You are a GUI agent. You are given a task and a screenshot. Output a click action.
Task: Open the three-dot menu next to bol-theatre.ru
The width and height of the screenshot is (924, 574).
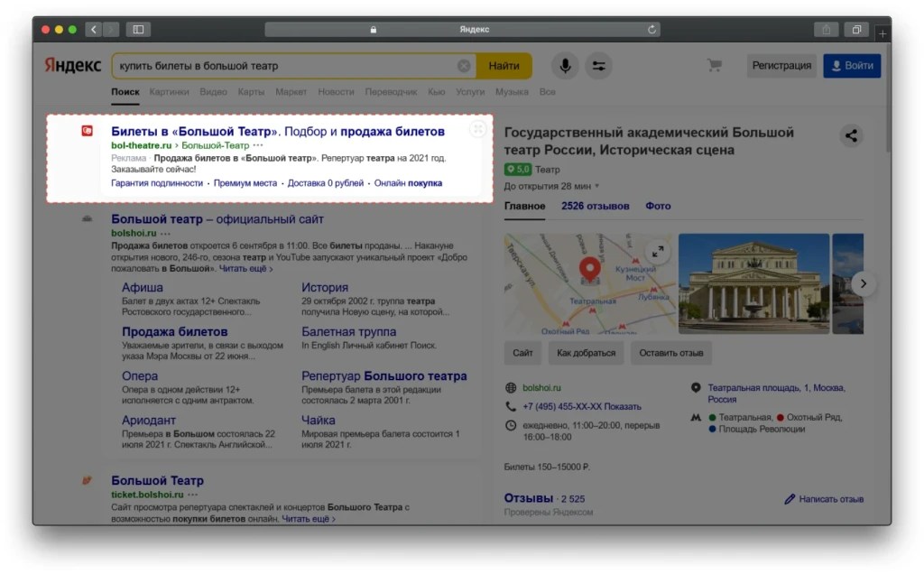(x=258, y=145)
